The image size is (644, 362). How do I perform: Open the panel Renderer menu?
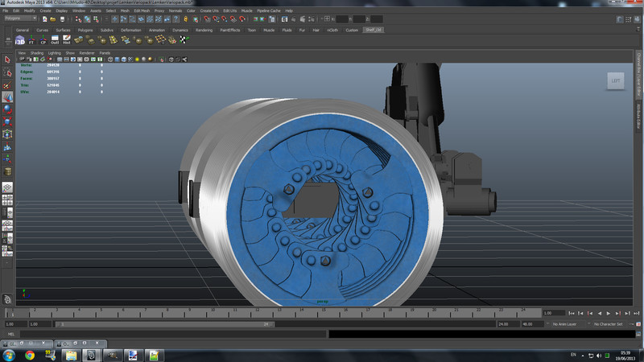click(87, 53)
